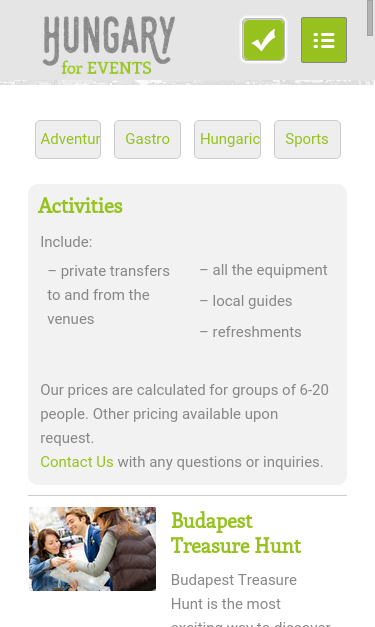Open the Budapest Treasure Hunt title link

[x=236, y=533]
